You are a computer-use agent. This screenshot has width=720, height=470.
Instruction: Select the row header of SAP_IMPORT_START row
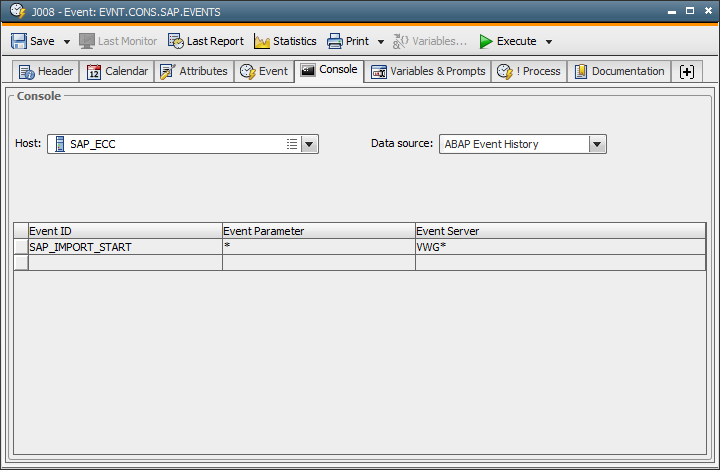(21, 247)
